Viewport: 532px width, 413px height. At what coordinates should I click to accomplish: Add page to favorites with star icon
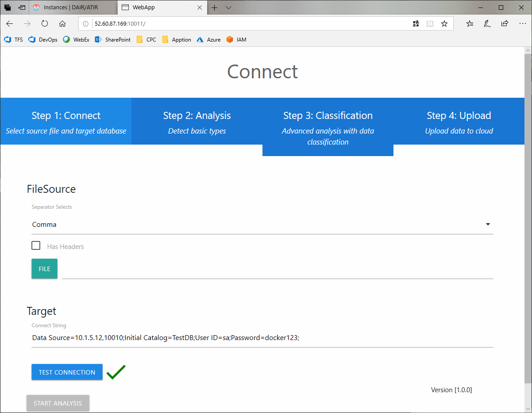[444, 24]
